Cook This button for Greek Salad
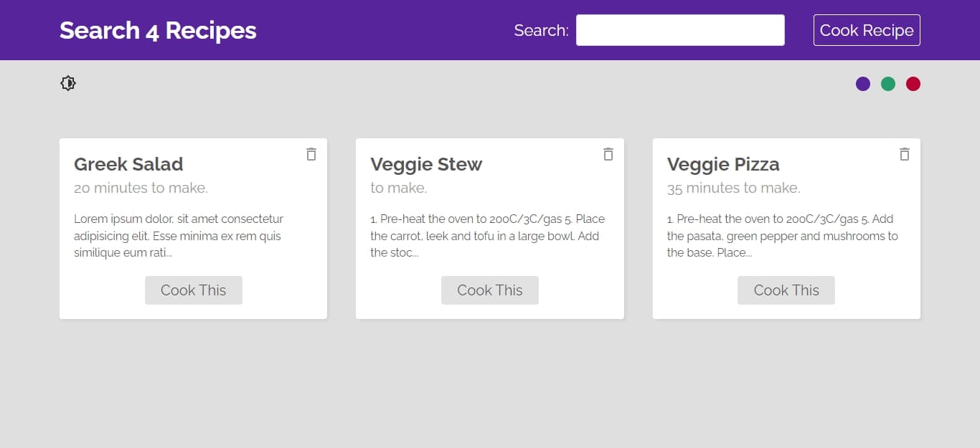 point(194,290)
